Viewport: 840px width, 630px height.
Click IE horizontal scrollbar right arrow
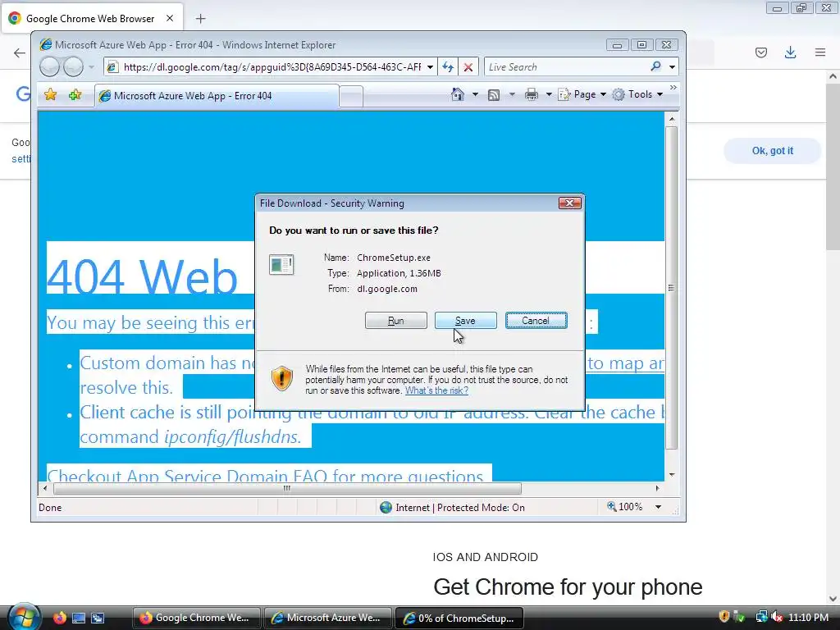pos(658,488)
